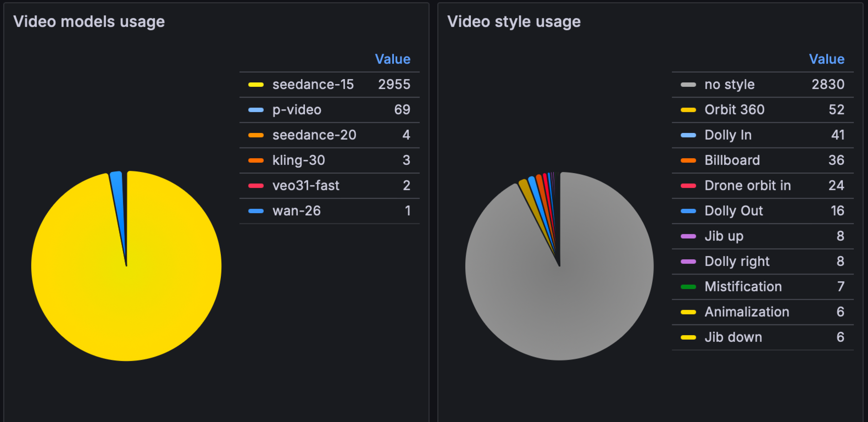Select the seedance-15 legend label
Viewport: 868px width, 422px height.
pyautogui.click(x=313, y=84)
